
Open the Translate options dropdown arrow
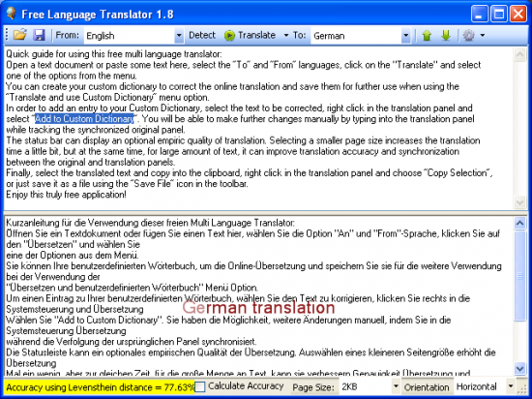pos(285,35)
